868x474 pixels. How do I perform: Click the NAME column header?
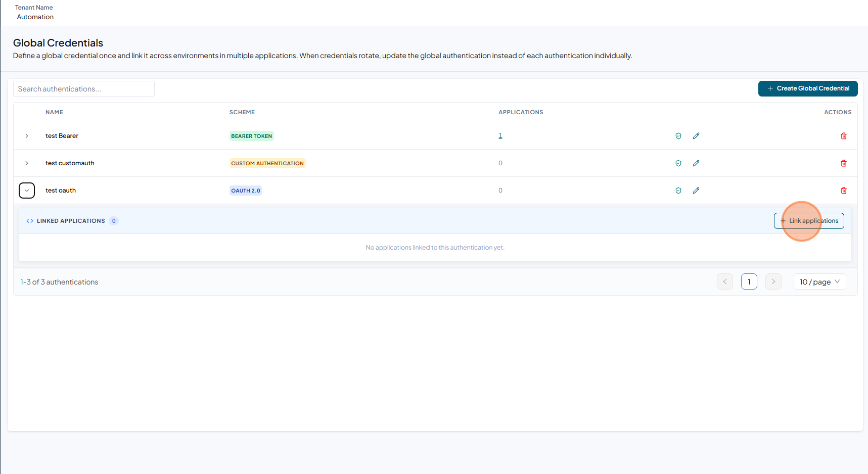pos(54,112)
